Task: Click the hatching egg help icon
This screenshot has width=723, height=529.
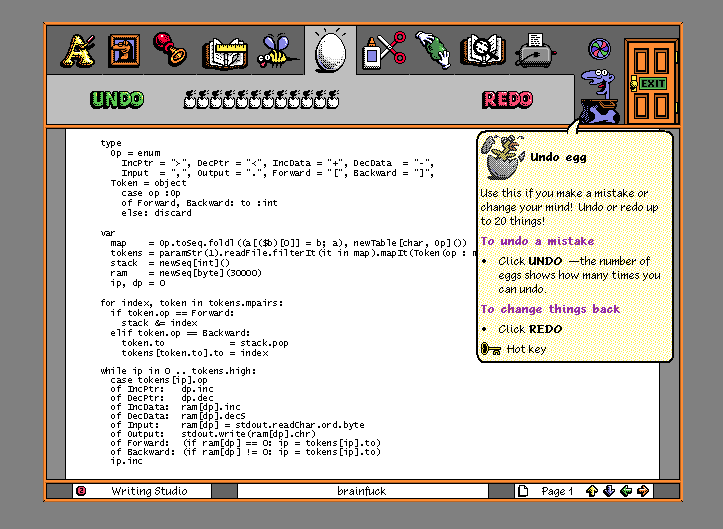Action: (503, 157)
